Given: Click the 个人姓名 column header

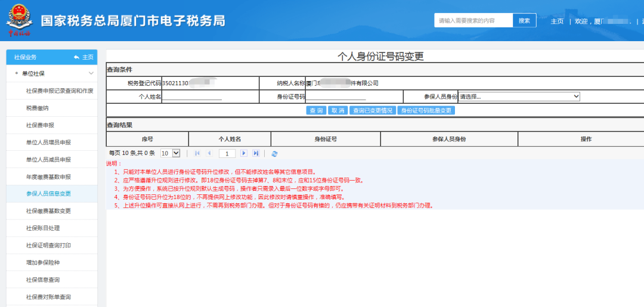Looking at the screenshot, I should click(230, 139).
